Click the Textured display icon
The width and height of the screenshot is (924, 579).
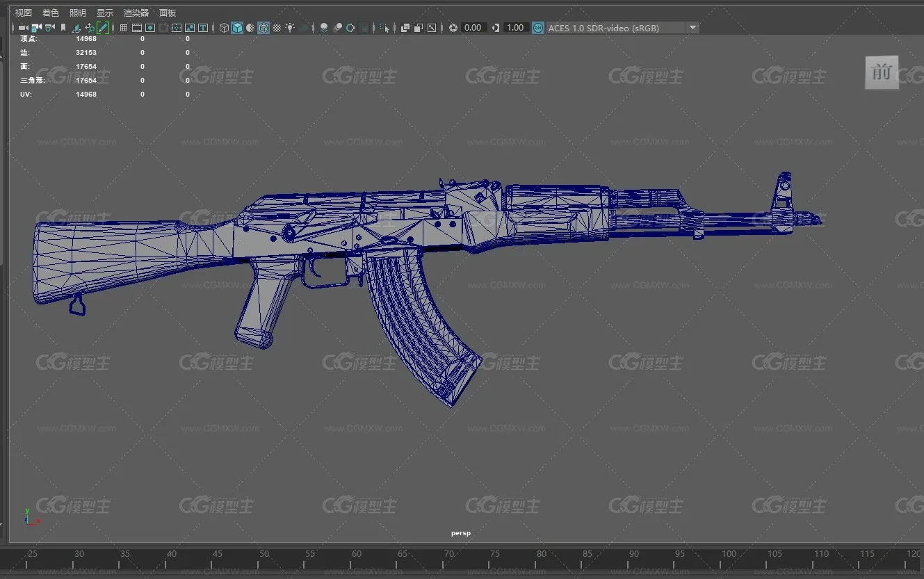point(277,28)
